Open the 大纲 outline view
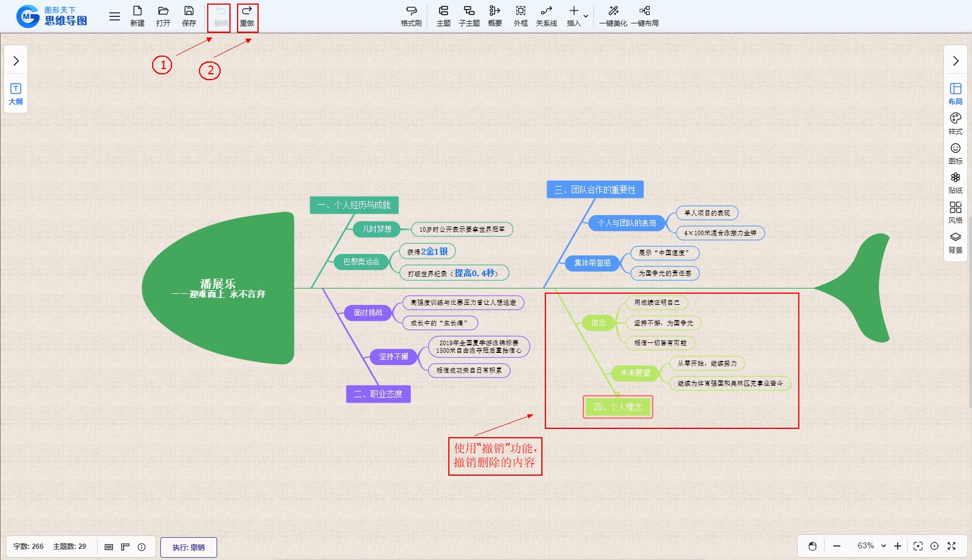The image size is (972, 560). click(x=16, y=94)
